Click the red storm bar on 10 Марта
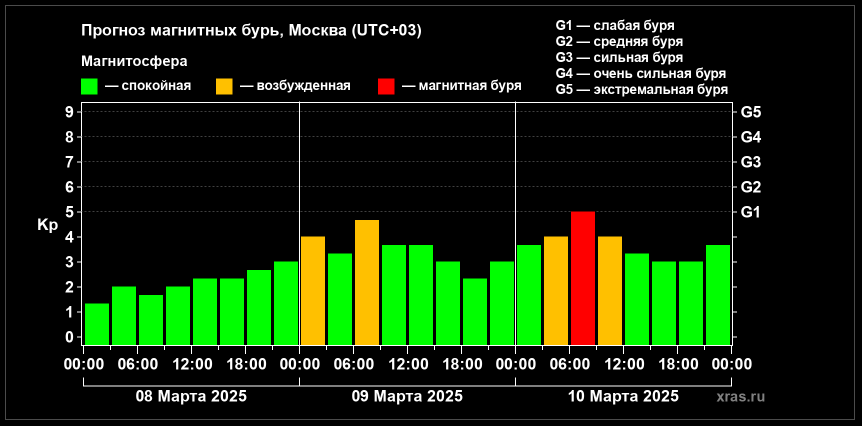Viewport: 862px width, 426px height. 583,277
